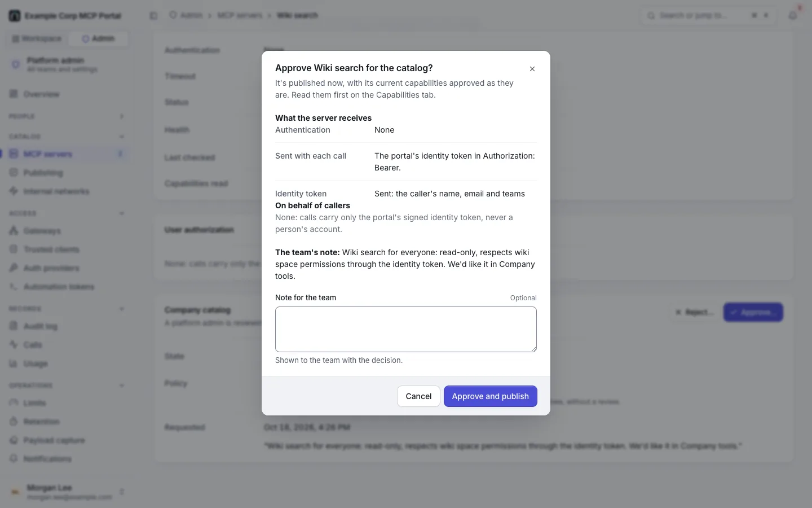
Task: Open the Retention page
Action: tap(68, 422)
